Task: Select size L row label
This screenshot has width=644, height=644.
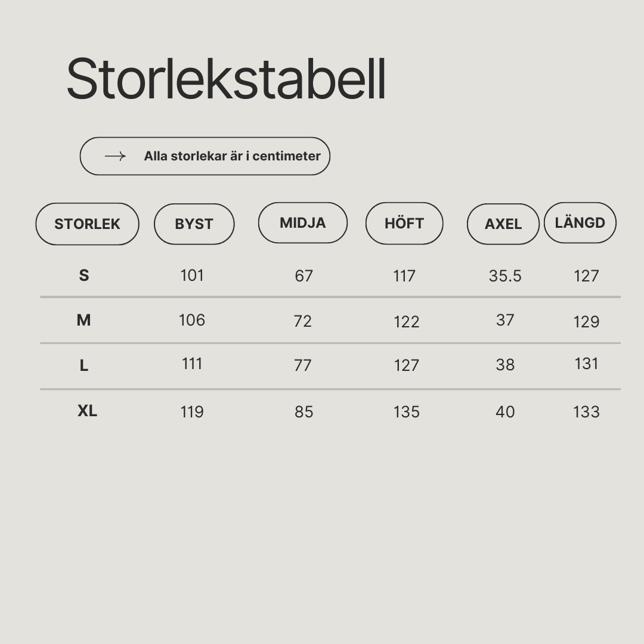Action: 84,365
